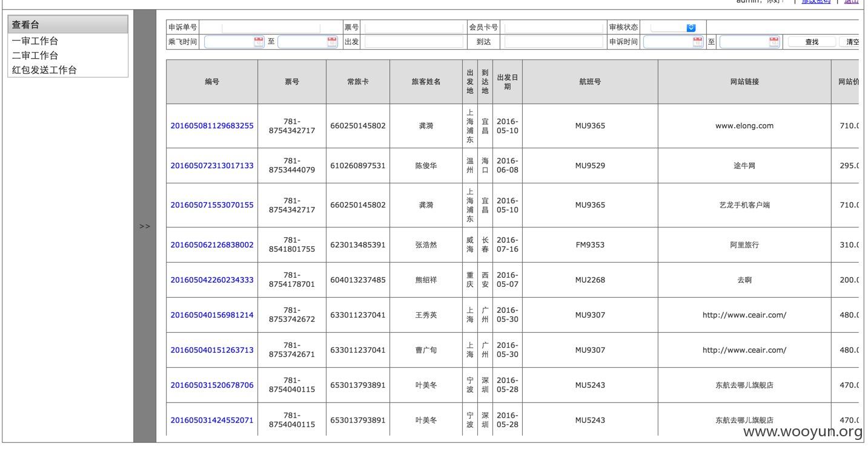The image size is (868, 449).
Task: Select the 艺龙手机客户端 website cell
Action: [x=744, y=205]
